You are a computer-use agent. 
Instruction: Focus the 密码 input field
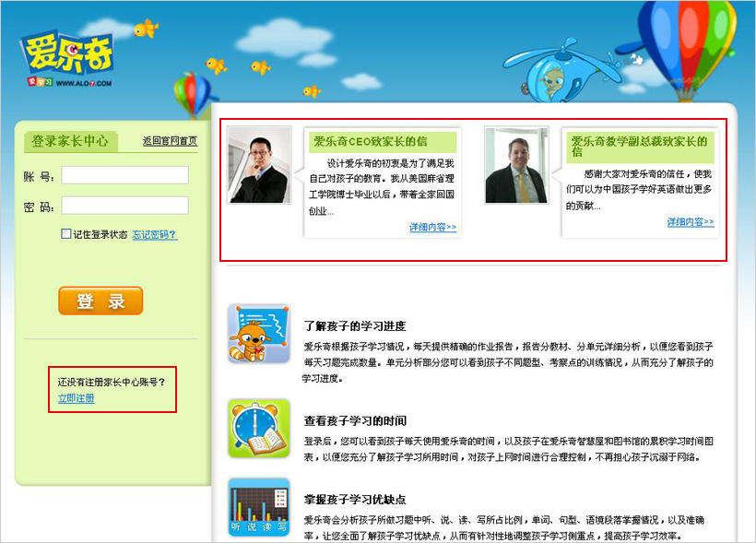(x=124, y=206)
